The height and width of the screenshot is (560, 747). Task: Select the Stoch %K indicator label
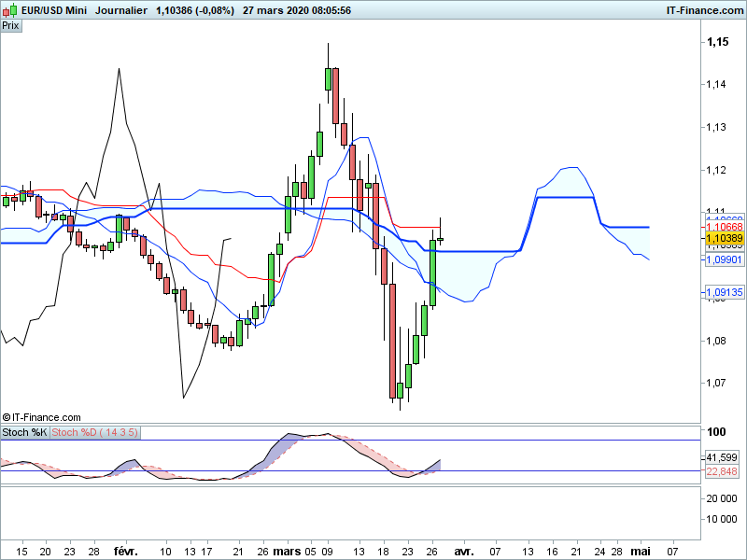coord(25,432)
